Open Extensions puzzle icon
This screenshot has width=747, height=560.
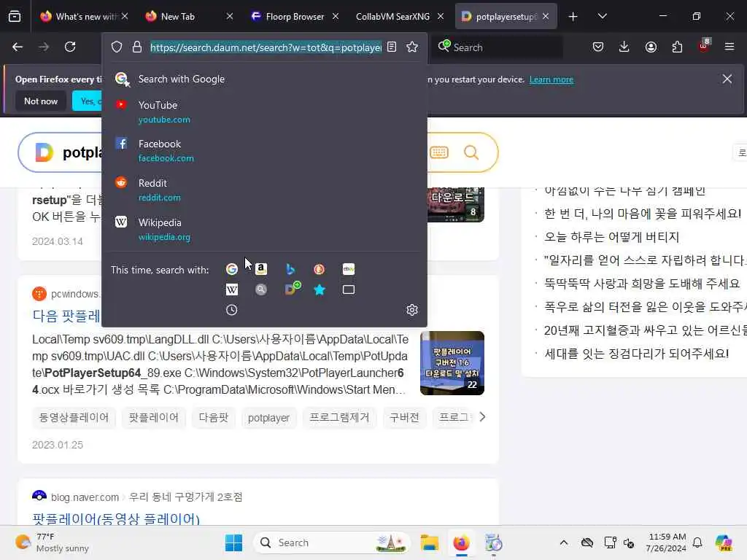pyautogui.click(x=677, y=47)
